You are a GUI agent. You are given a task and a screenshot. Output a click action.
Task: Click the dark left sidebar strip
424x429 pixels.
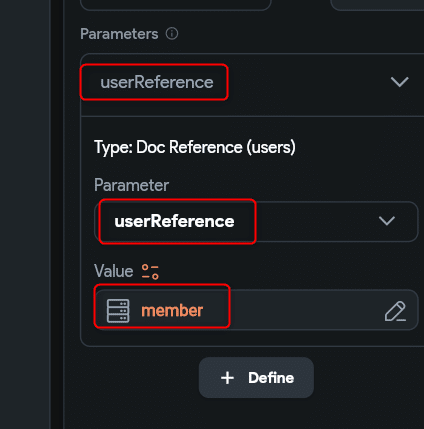pos(25,214)
